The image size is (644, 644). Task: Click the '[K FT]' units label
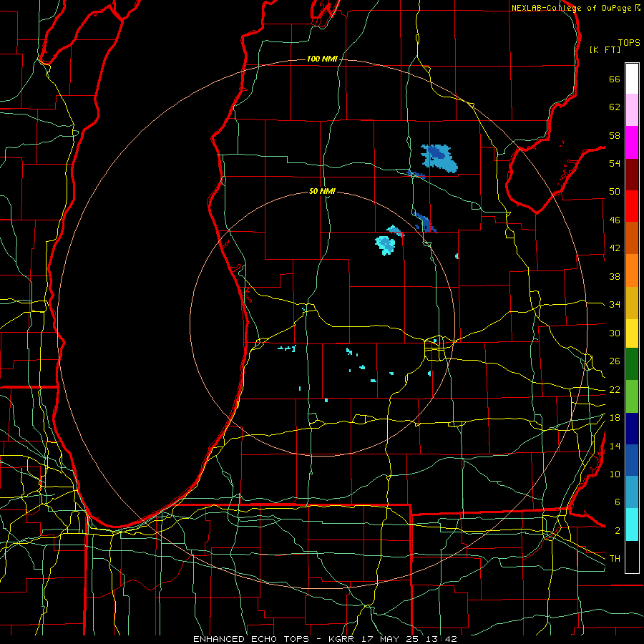pos(605,50)
